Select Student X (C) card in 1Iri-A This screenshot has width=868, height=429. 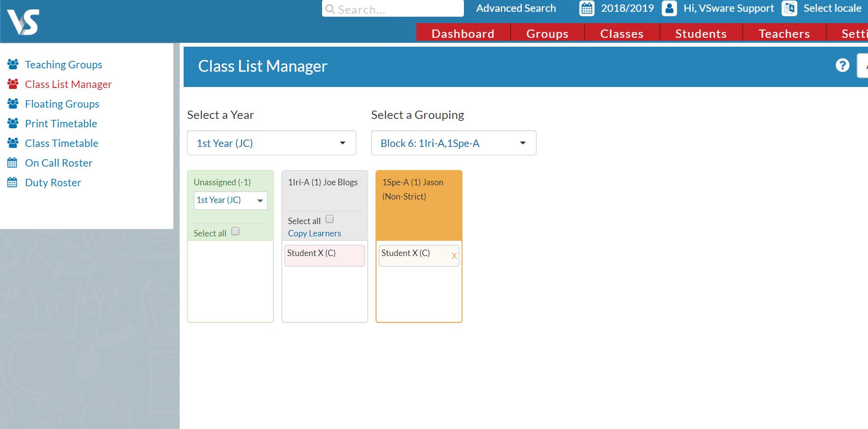pos(325,256)
